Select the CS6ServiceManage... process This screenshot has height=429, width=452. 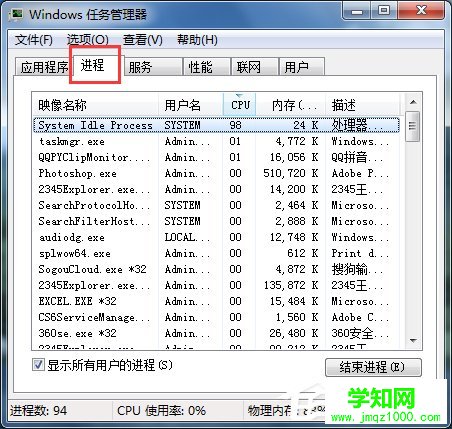click(216, 317)
